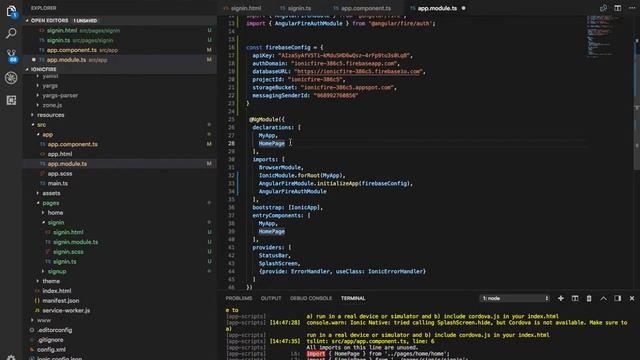
Task: Split the editor to the right
Action: click(618, 8)
